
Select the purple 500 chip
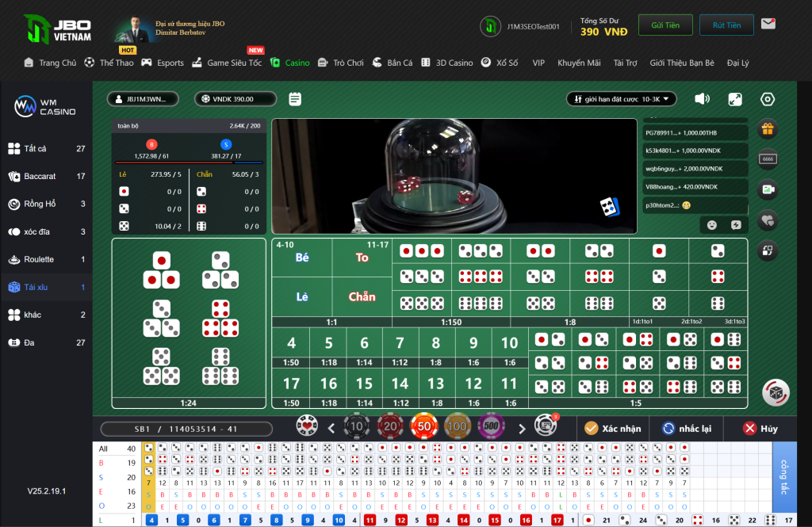[491, 426]
